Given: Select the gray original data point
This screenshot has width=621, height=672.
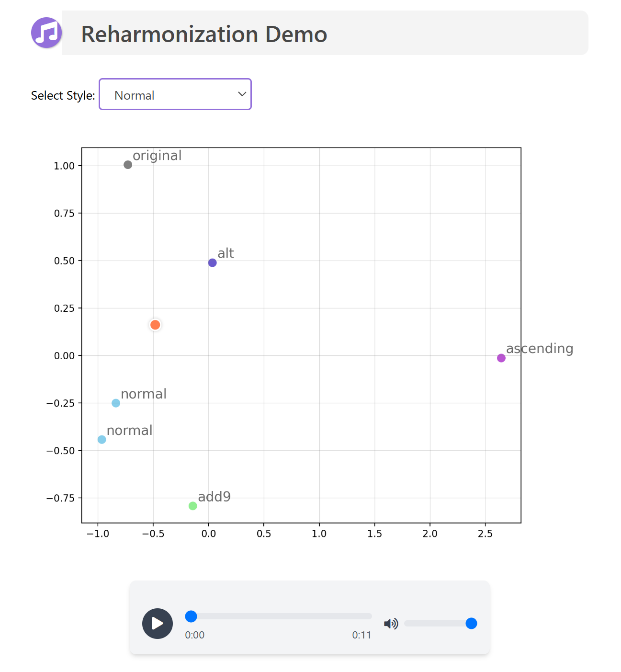Looking at the screenshot, I should click(x=128, y=165).
